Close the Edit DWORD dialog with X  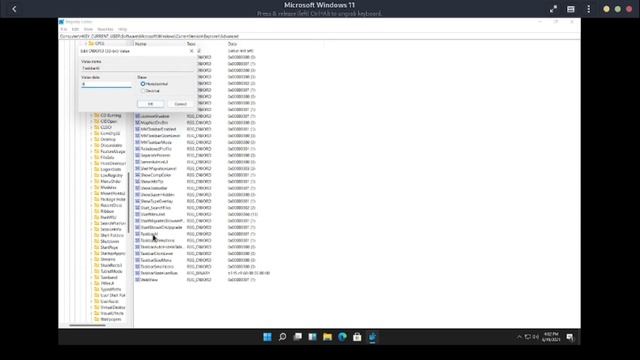click(191, 51)
